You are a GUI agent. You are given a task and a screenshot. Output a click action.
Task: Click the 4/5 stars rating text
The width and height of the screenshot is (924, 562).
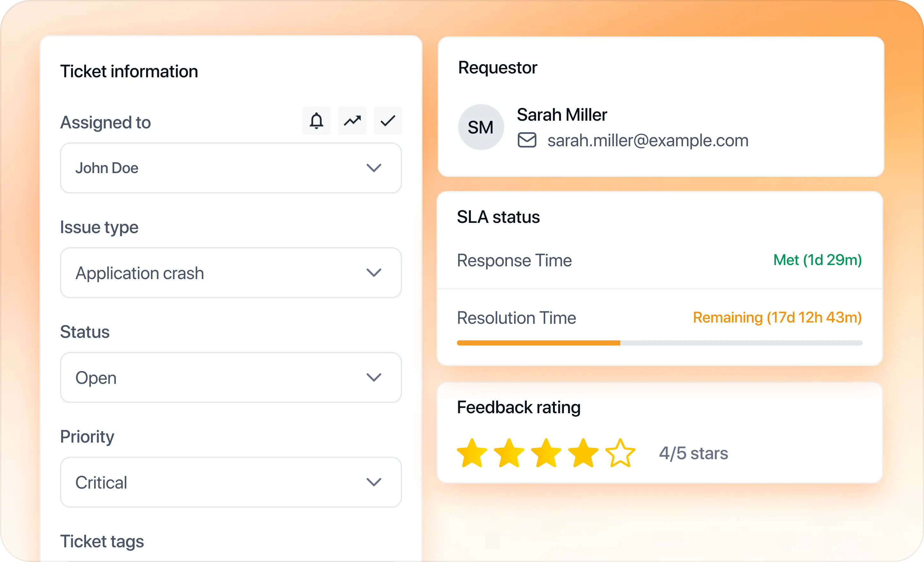[694, 453]
